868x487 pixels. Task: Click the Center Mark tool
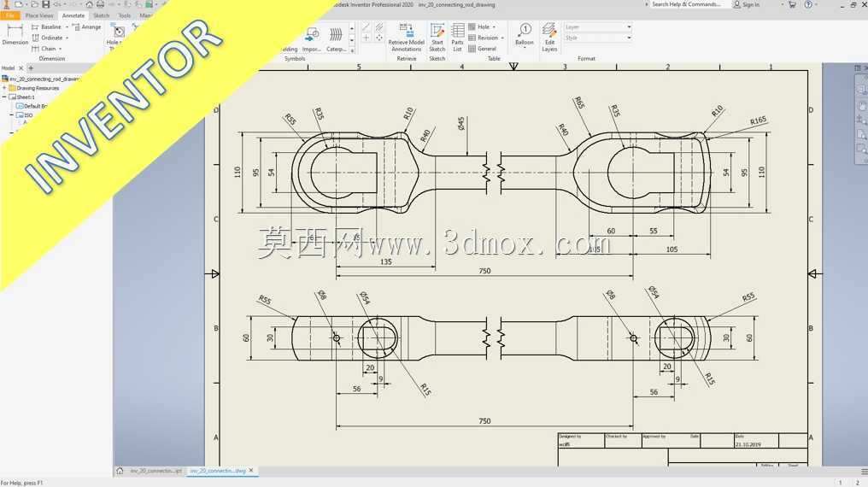coord(366,38)
